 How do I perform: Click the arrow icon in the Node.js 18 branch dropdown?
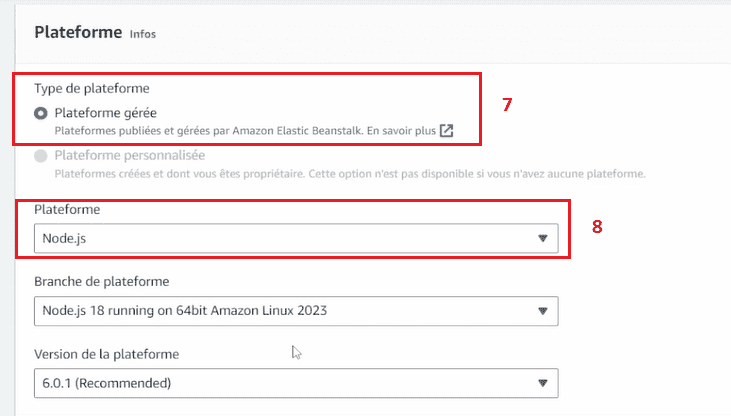tap(543, 311)
